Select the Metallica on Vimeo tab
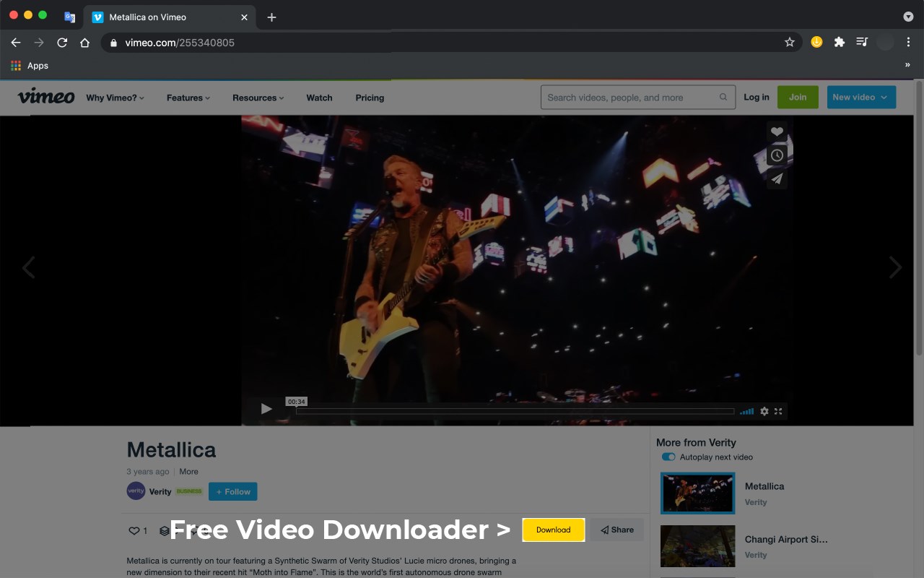The width and height of the screenshot is (924, 578). click(171, 17)
